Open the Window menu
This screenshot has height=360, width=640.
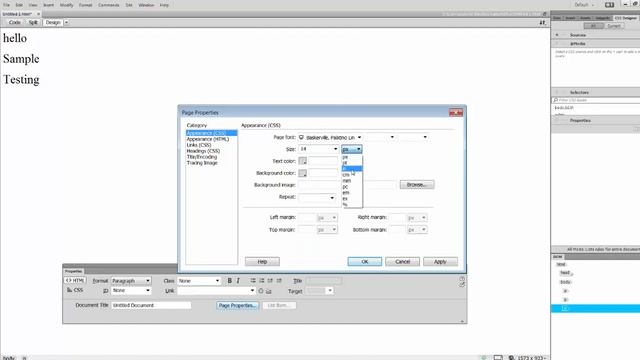click(x=146, y=5)
